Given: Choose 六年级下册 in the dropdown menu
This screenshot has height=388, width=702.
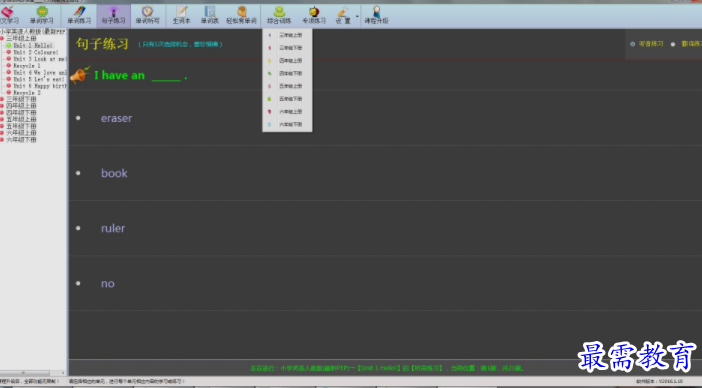Looking at the screenshot, I should [x=287, y=124].
